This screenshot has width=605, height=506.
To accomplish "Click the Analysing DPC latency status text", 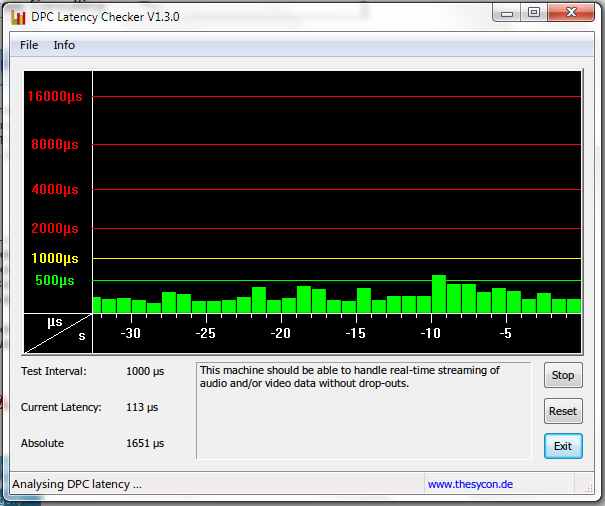I will tap(77, 484).
